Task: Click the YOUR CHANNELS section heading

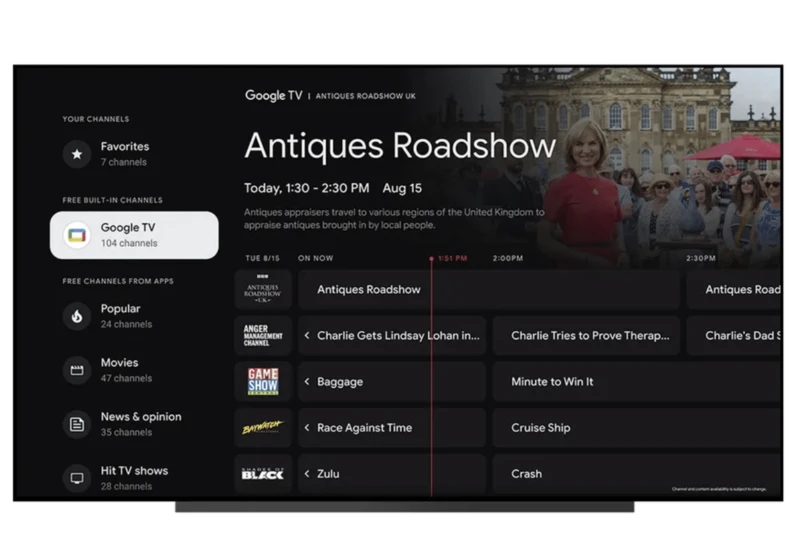Action: (96, 119)
